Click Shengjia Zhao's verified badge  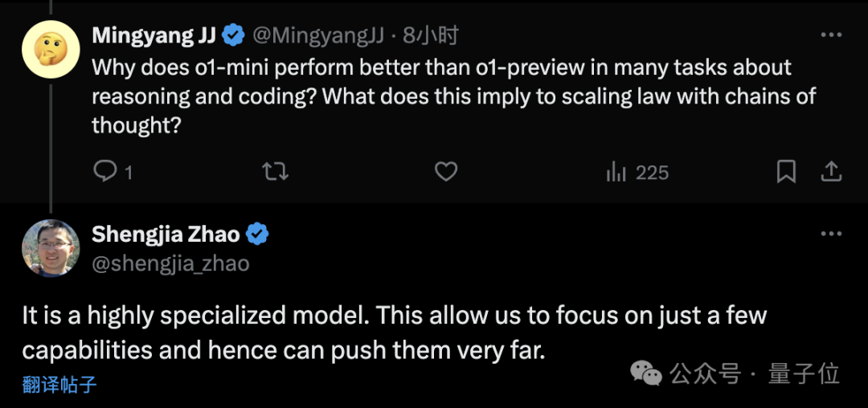click(x=257, y=235)
